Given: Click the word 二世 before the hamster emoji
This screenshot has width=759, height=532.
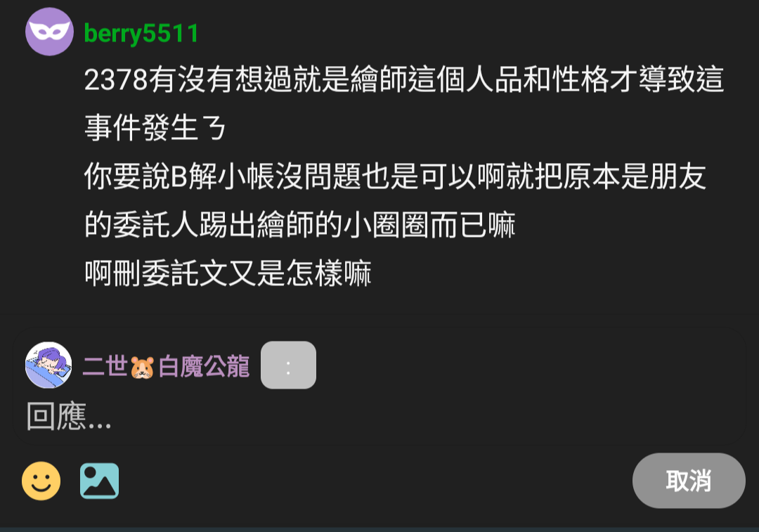Looking at the screenshot, I should 105,366.
